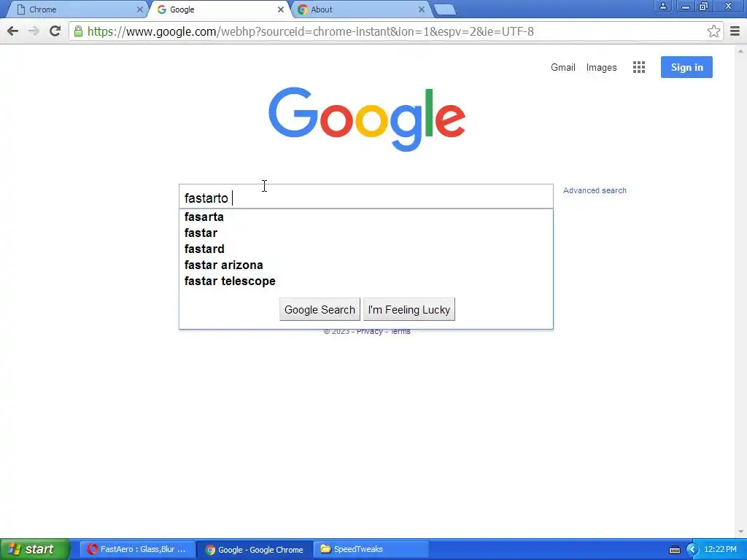Click the green padlock security icon
747x560 pixels.
point(78,31)
